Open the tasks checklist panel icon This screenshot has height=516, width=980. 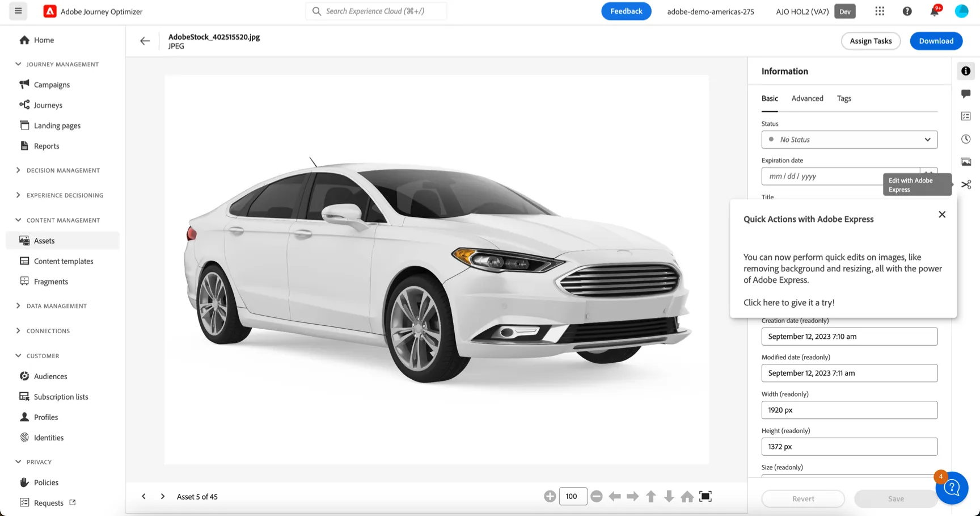point(966,116)
